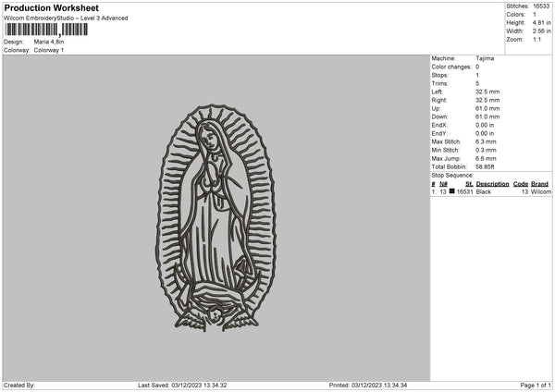
Task: Click the Trims value 5
Action: pyautogui.click(x=477, y=83)
